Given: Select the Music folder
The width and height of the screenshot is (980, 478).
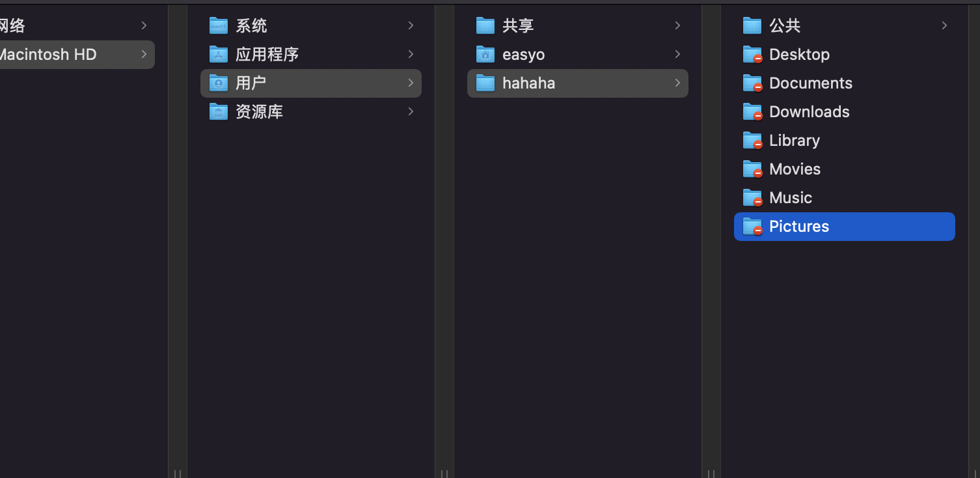Looking at the screenshot, I should pos(845,198).
